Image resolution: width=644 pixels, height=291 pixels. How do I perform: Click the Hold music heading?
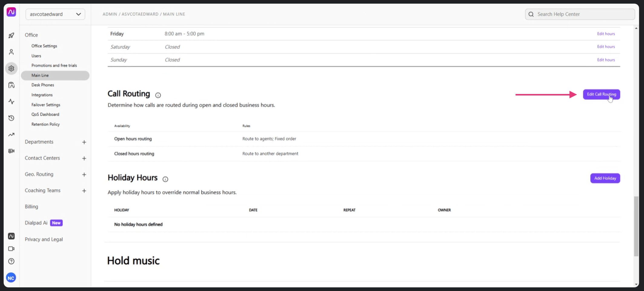click(133, 261)
